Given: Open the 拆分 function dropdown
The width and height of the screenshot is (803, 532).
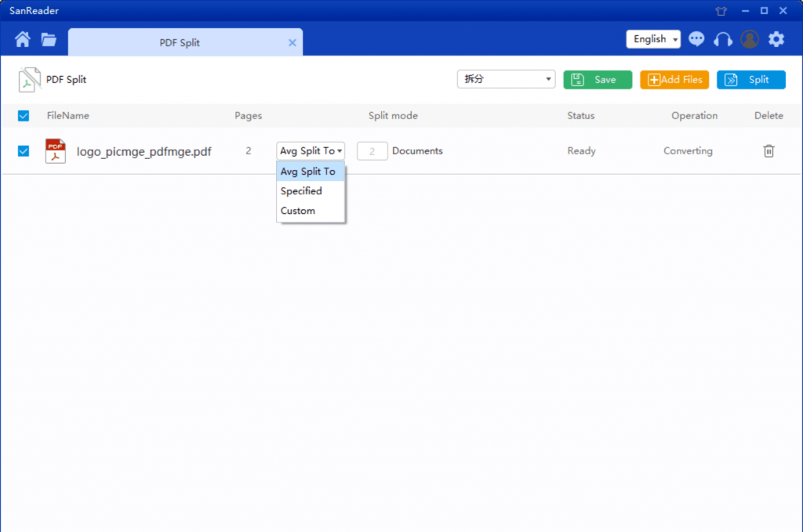Looking at the screenshot, I should tap(506, 79).
